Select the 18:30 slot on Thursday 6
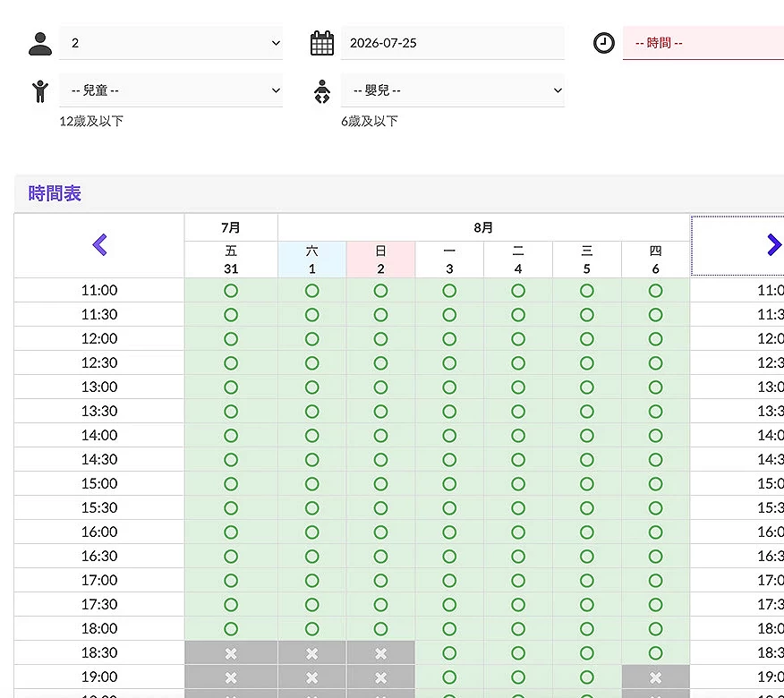The width and height of the screenshot is (784, 698). (655, 653)
